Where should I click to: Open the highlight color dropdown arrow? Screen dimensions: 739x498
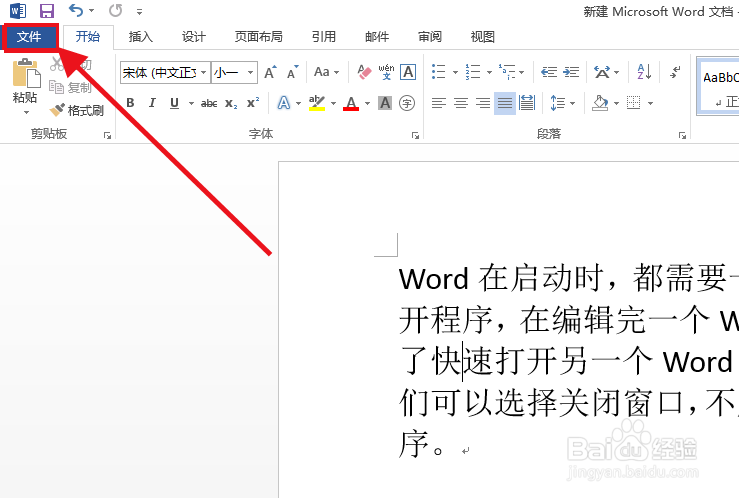coord(333,103)
